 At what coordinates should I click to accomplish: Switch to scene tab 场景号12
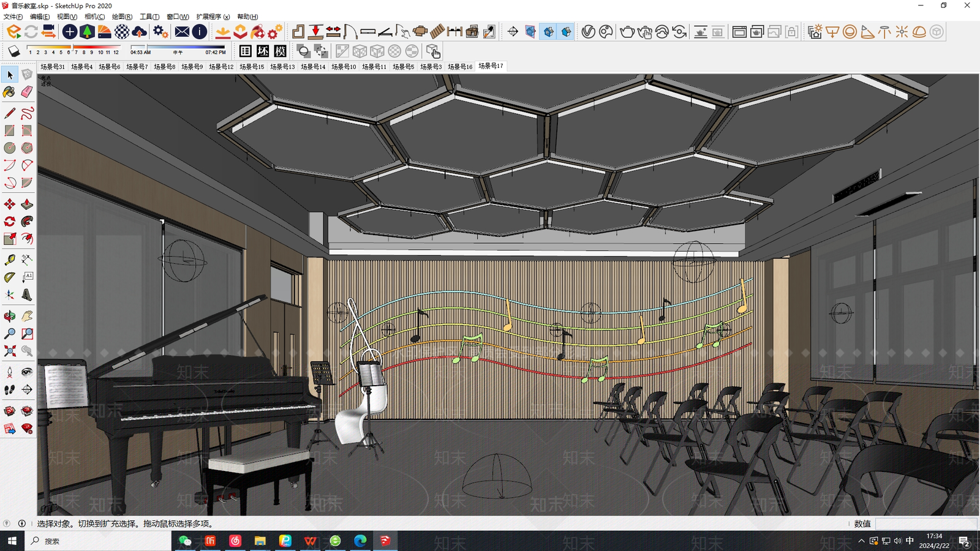(x=221, y=67)
